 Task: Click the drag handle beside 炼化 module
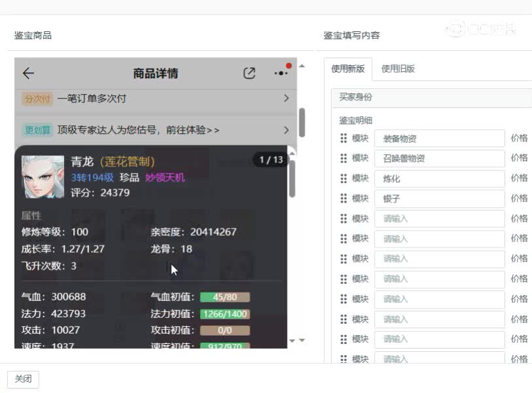(344, 178)
